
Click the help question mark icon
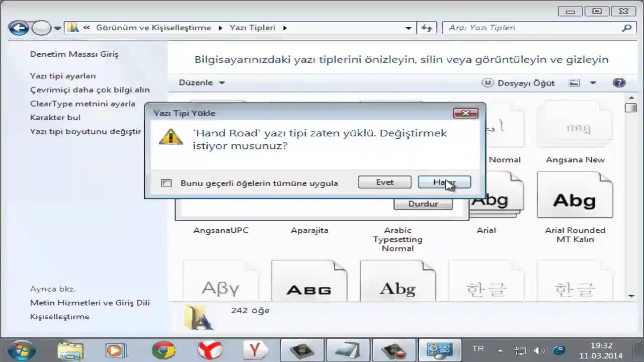click(619, 82)
